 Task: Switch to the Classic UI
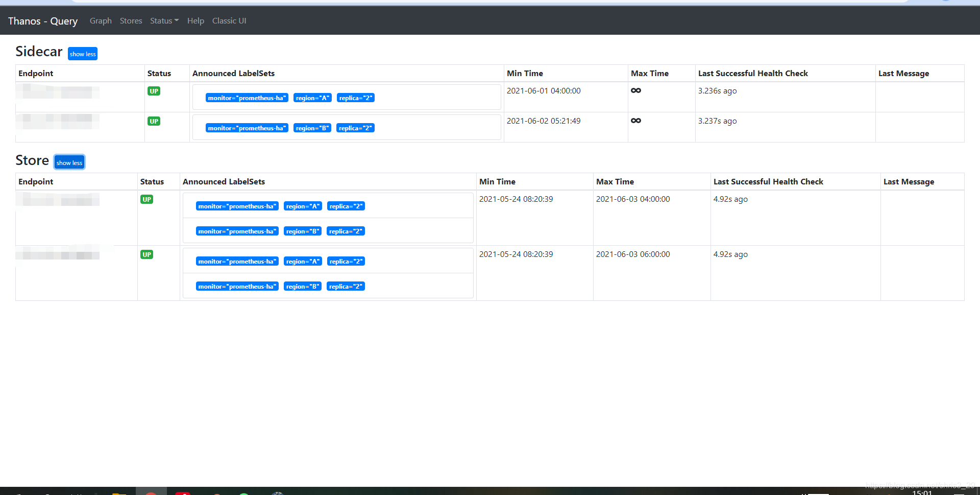229,21
